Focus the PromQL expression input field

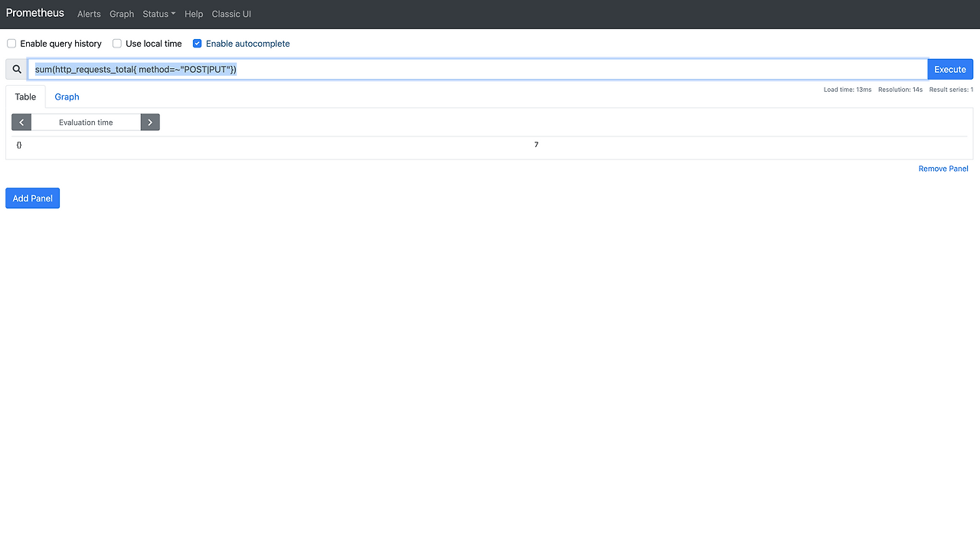point(478,69)
